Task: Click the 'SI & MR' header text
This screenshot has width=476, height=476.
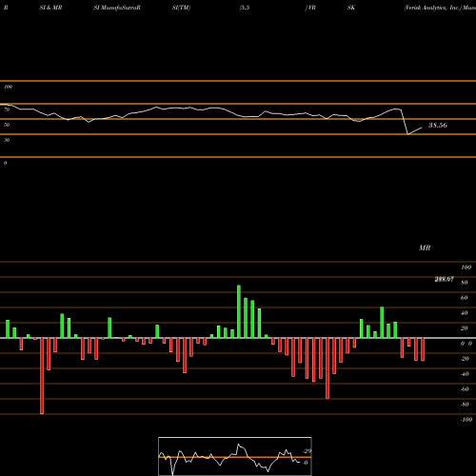Action: click(x=50, y=8)
